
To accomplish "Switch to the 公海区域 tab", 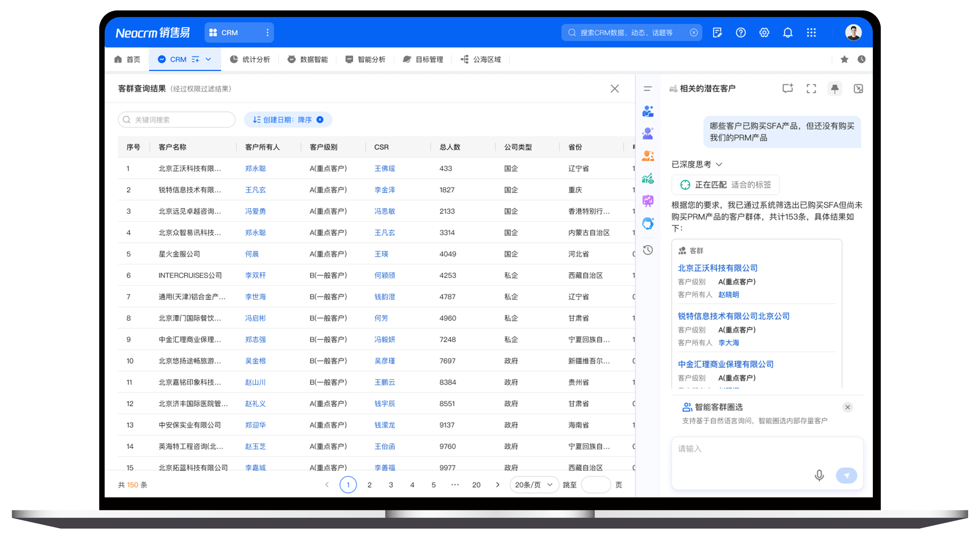I will click(x=481, y=59).
